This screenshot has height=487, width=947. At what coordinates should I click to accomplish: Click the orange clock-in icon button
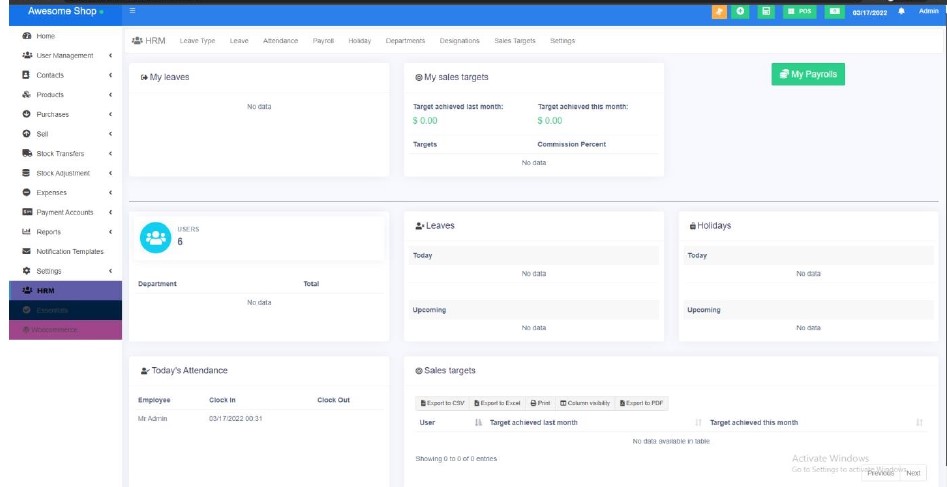[x=718, y=11]
